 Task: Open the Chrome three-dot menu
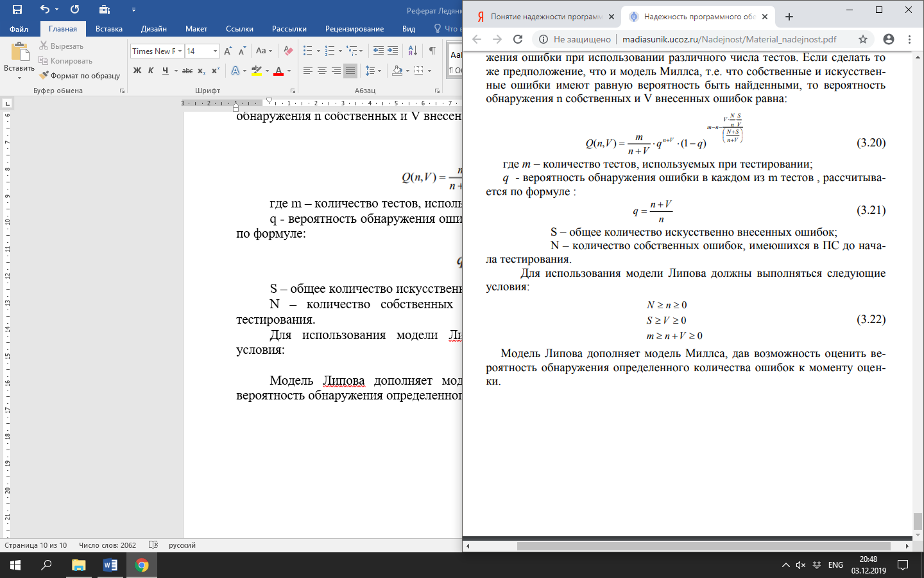click(909, 39)
